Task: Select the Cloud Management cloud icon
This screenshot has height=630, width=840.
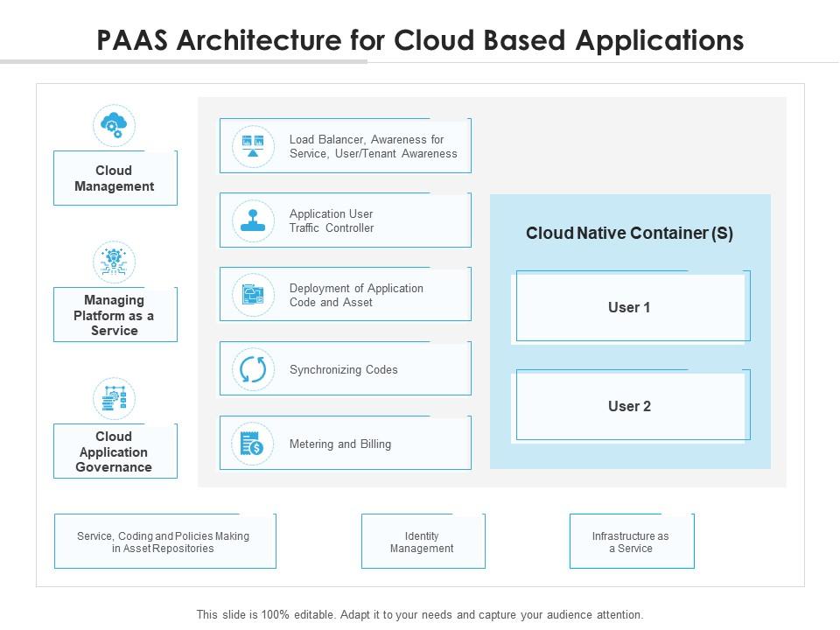Action: point(114,124)
